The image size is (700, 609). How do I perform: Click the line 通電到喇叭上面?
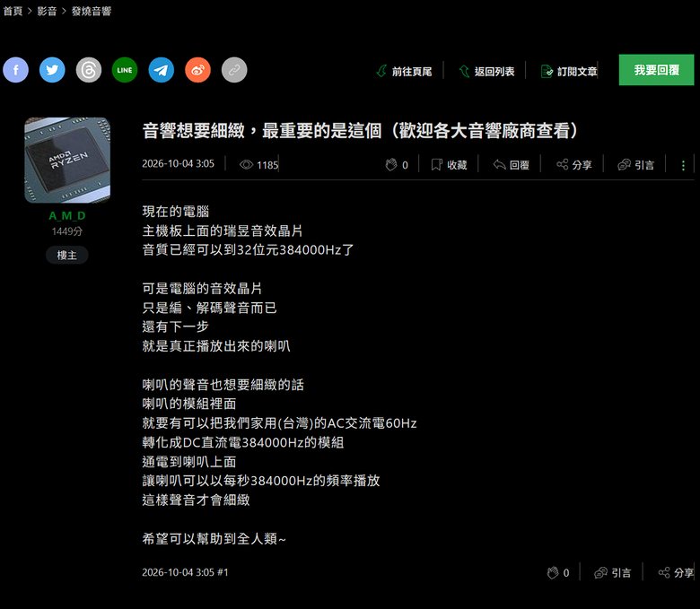[x=188, y=462]
